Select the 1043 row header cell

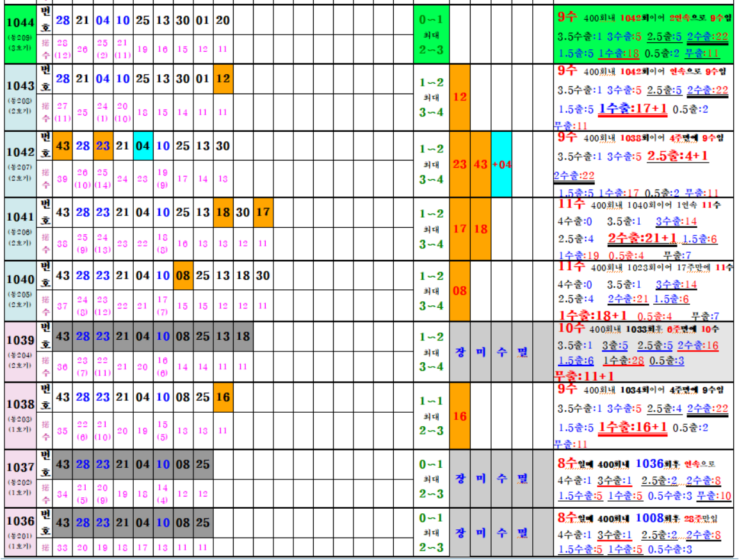(19, 97)
